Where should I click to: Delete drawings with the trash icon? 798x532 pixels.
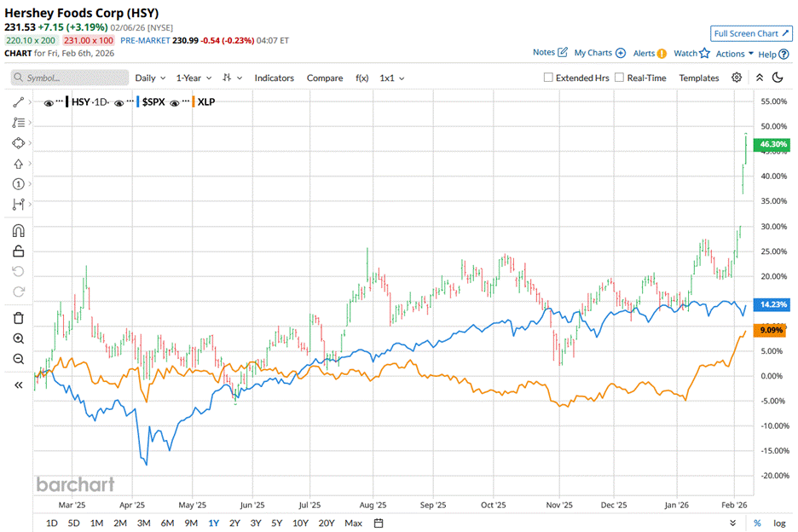pos(19,318)
